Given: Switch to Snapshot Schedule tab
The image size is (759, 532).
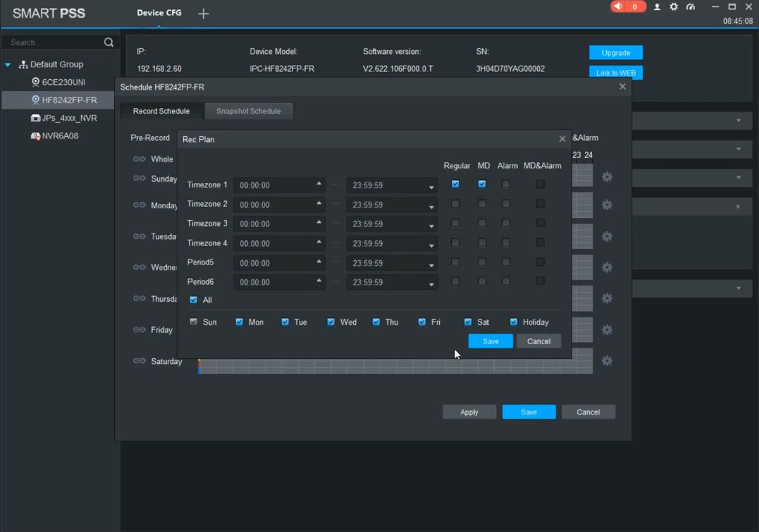Looking at the screenshot, I should pyautogui.click(x=248, y=111).
